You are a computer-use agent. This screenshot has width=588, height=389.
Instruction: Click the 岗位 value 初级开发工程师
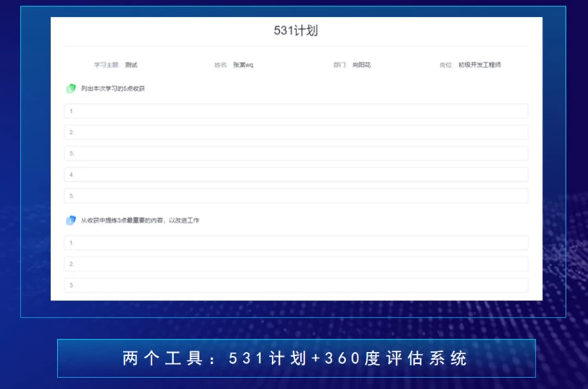(480, 65)
